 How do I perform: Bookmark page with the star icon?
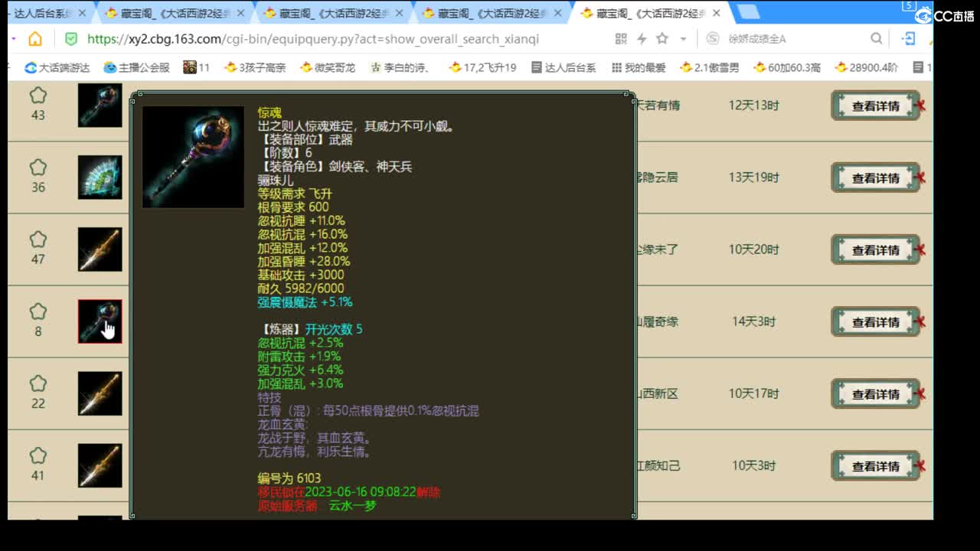[x=662, y=39]
